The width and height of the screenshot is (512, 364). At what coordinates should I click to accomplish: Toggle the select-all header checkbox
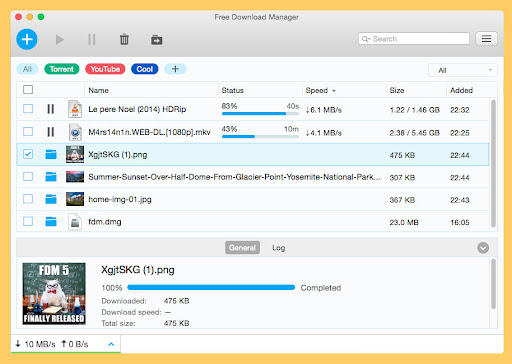pos(28,90)
